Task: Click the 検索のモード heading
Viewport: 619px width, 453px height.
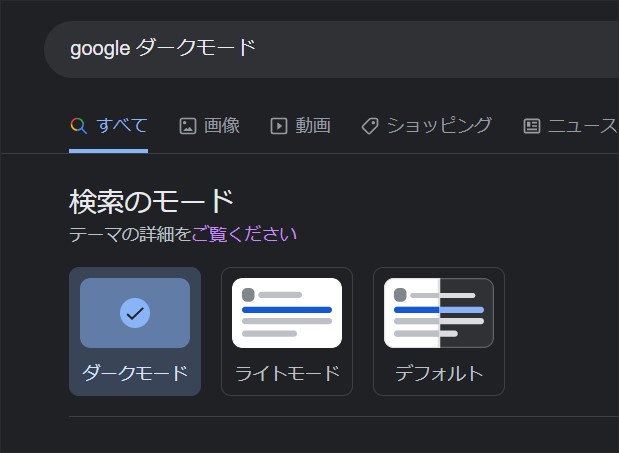Action: 151,201
